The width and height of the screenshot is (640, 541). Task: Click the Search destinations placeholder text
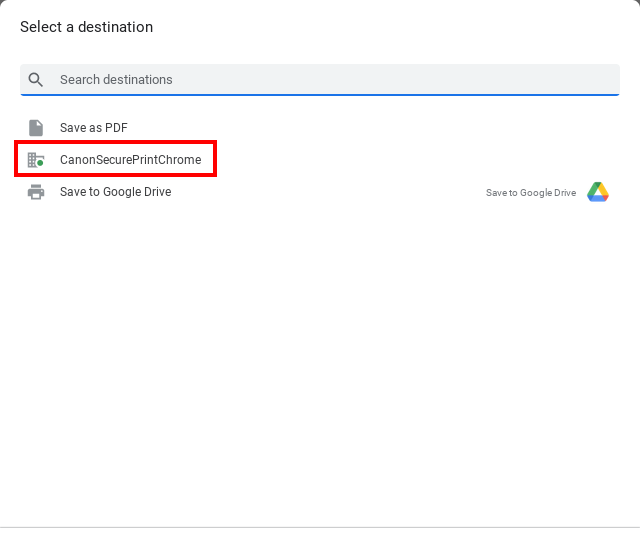point(116,80)
